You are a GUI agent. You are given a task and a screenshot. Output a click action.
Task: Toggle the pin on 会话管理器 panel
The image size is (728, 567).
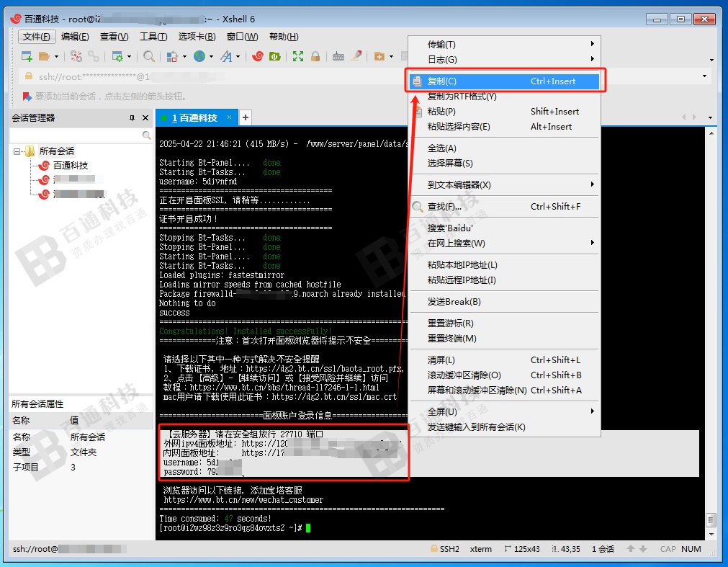(x=132, y=118)
